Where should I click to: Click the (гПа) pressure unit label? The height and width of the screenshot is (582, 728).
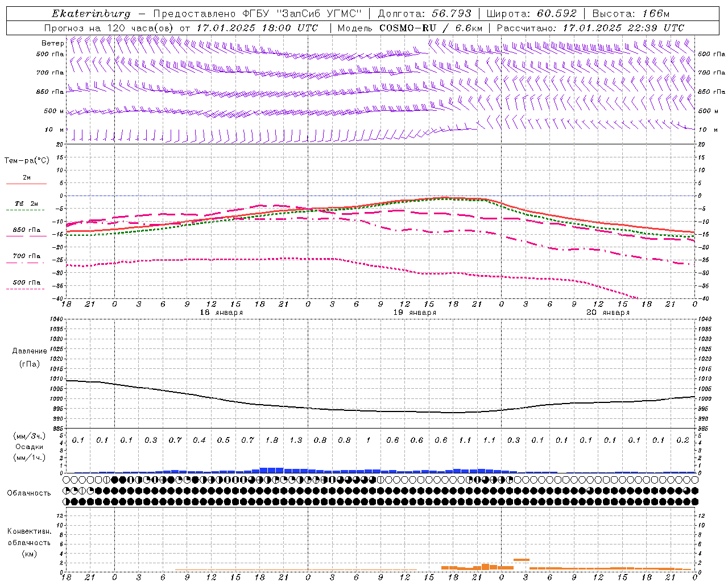[x=30, y=364]
